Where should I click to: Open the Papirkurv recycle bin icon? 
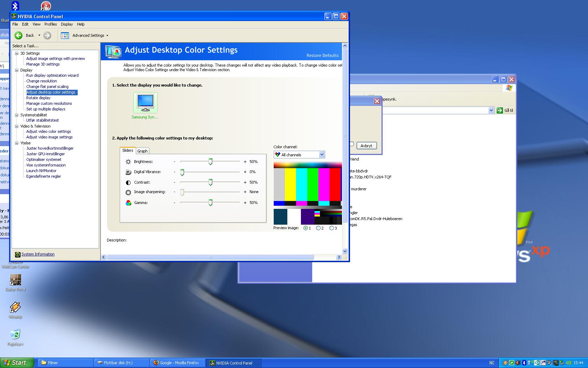point(15,334)
